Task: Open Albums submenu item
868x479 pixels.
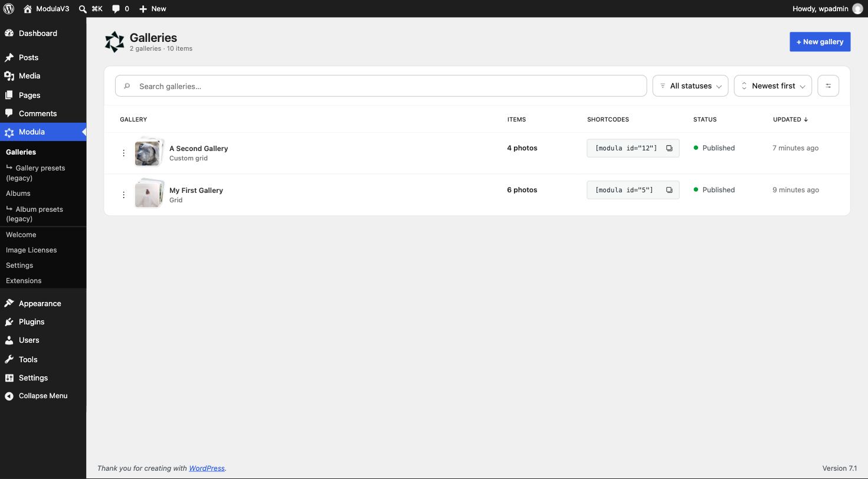Action: click(x=18, y=193)
